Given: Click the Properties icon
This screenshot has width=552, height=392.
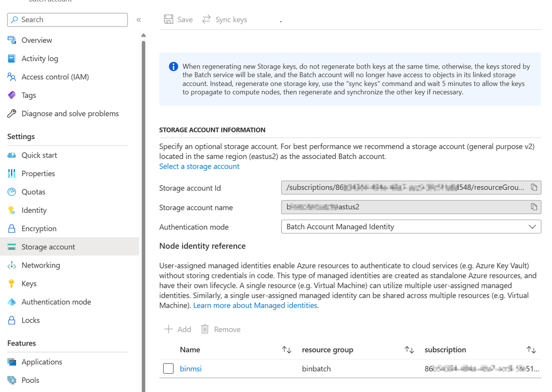Looking at the screenshot, I should 12,173.
